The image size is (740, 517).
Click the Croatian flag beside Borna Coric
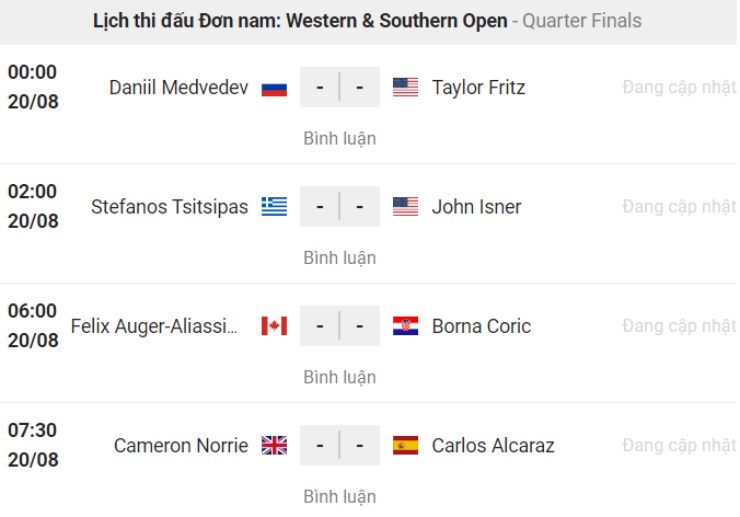pyautogui.click(x=406, y=326)
